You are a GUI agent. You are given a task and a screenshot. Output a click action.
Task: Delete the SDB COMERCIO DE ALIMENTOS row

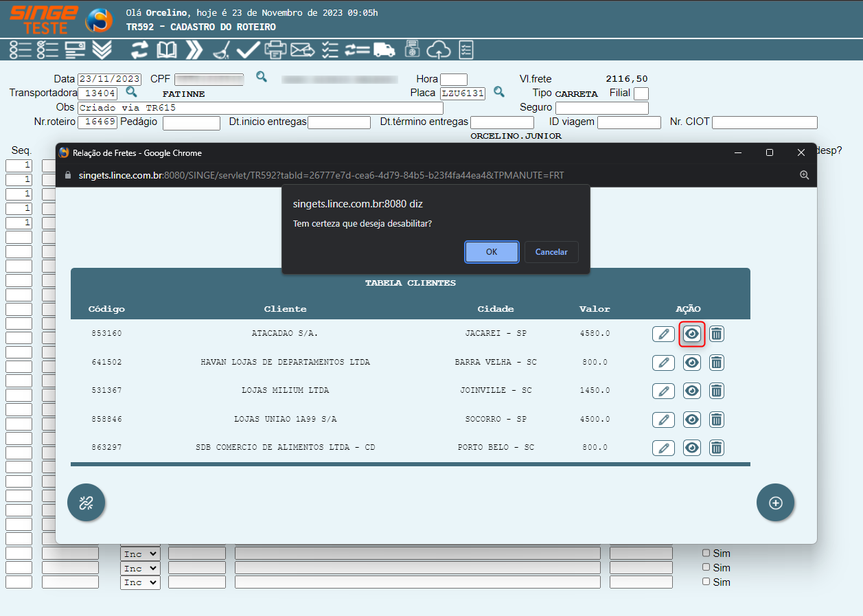coord(717,448)
